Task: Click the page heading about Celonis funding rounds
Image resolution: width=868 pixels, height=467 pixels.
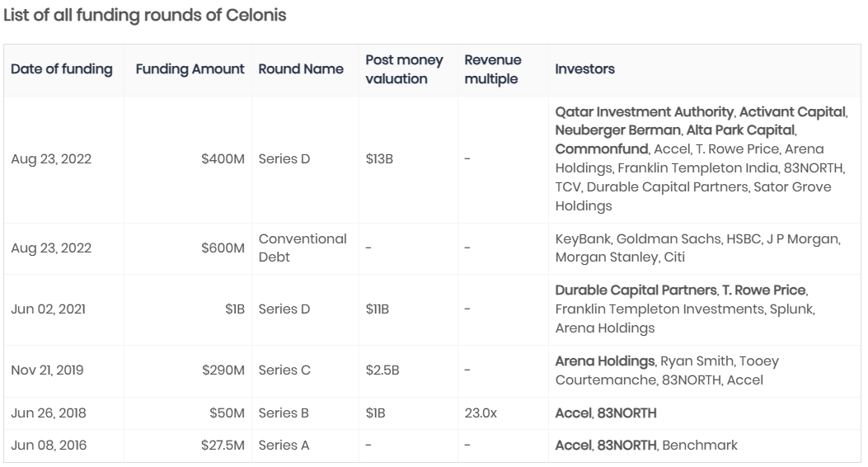Action: tap(145, 16)
